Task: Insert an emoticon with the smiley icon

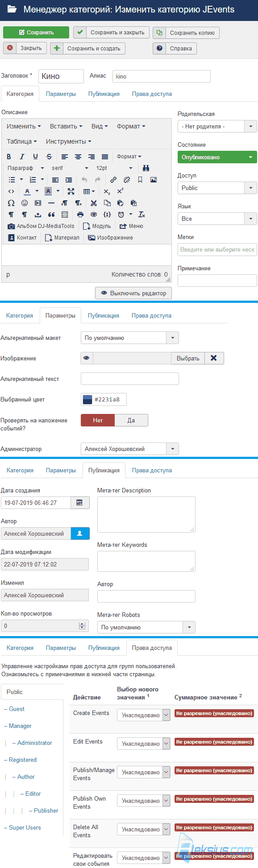Action: [x=25, y=203]
